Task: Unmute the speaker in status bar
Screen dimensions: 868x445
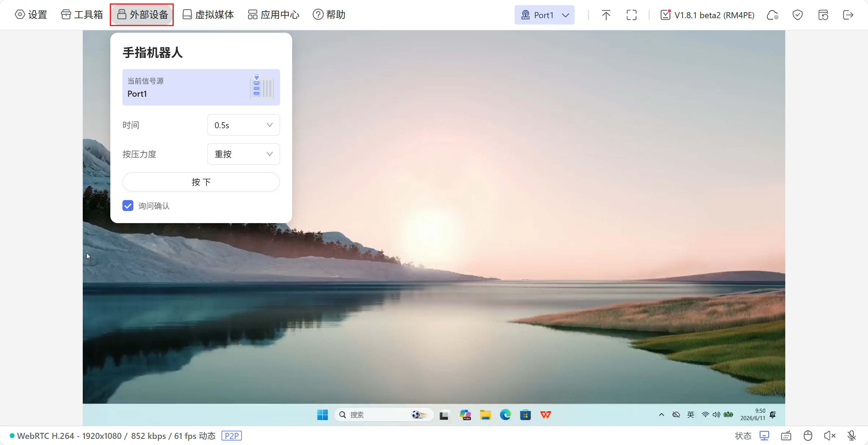Action: pos(830,436)
